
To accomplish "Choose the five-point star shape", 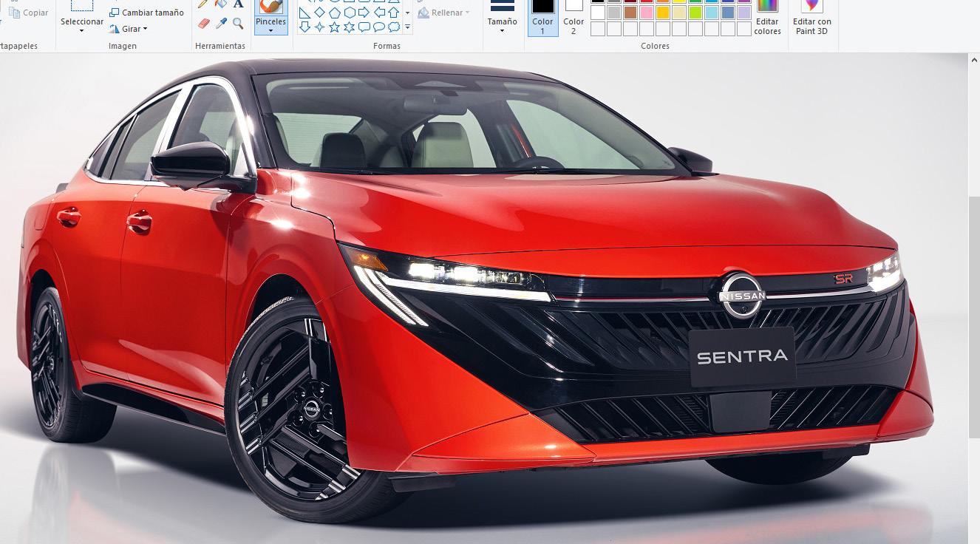I will (x=334, y=27).
